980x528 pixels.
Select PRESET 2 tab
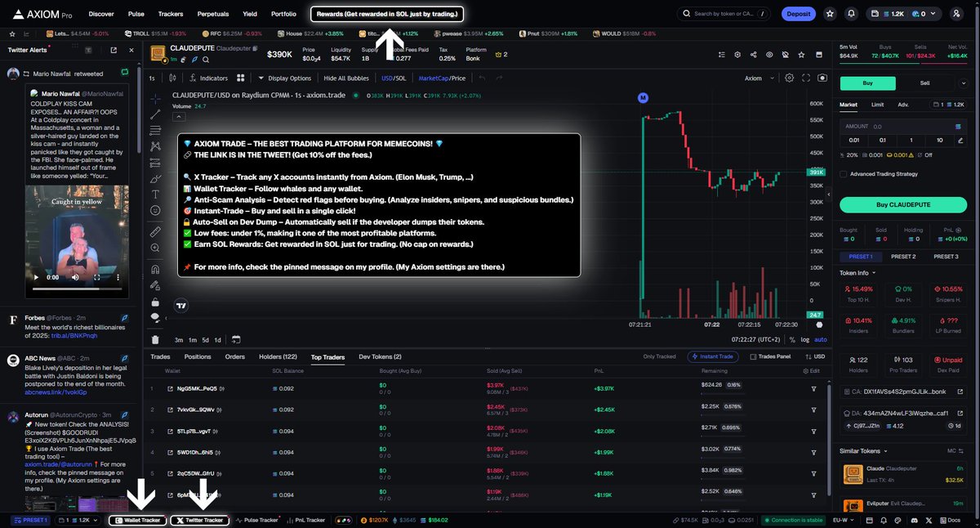click(902, 256)
